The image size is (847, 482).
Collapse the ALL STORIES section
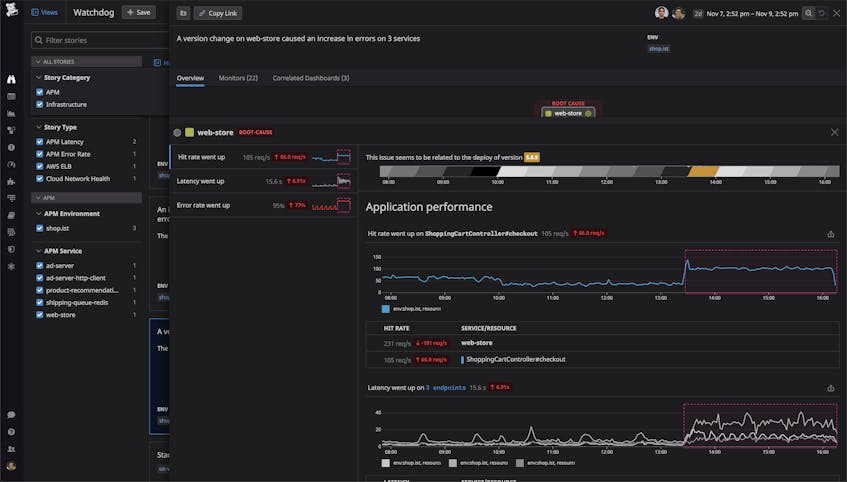click(x=86, y=62)
